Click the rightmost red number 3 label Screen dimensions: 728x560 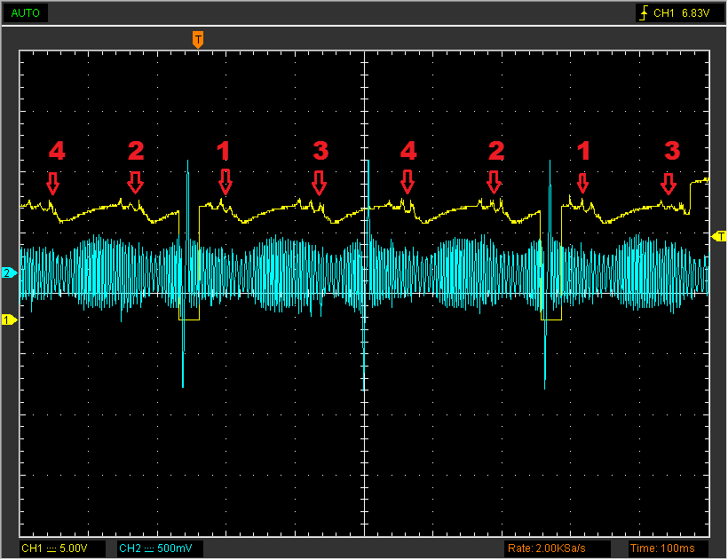672,151
